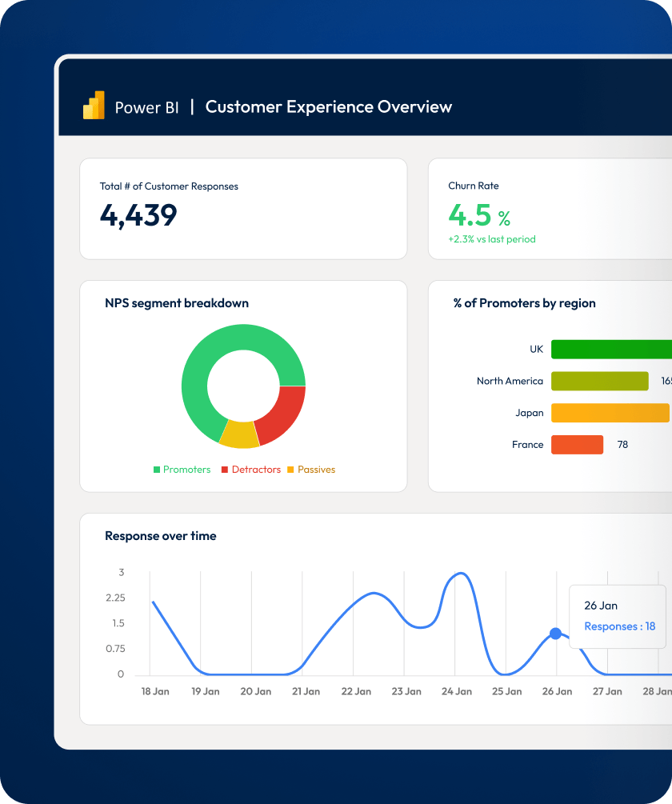The height and width of the screenshot is (804, 672).
Task: Click the Japan orange bar
Action: [x=610, y=413]
